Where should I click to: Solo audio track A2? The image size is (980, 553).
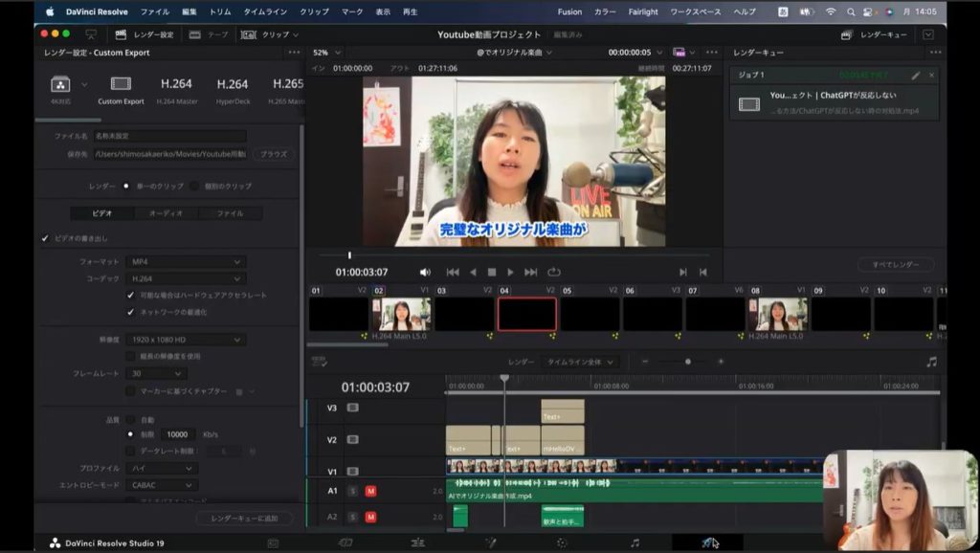point(352,517)
